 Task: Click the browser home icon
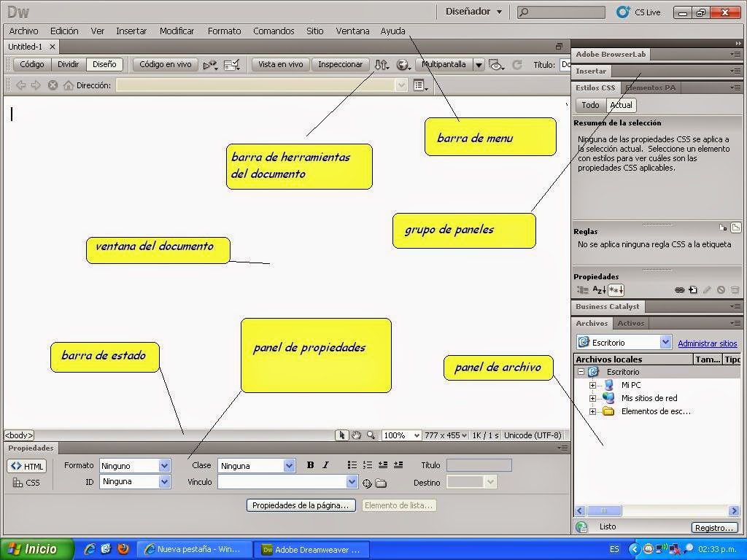[68, 85]
